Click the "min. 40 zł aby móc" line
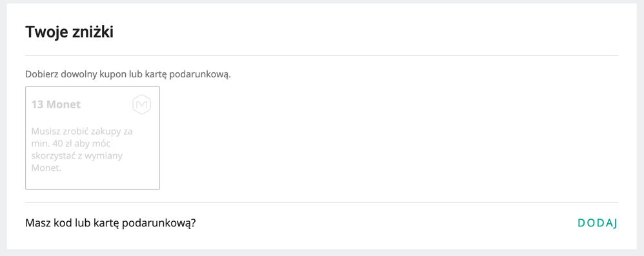The width and height of the screenshot is (644, 256). click(x=71, y=144)
